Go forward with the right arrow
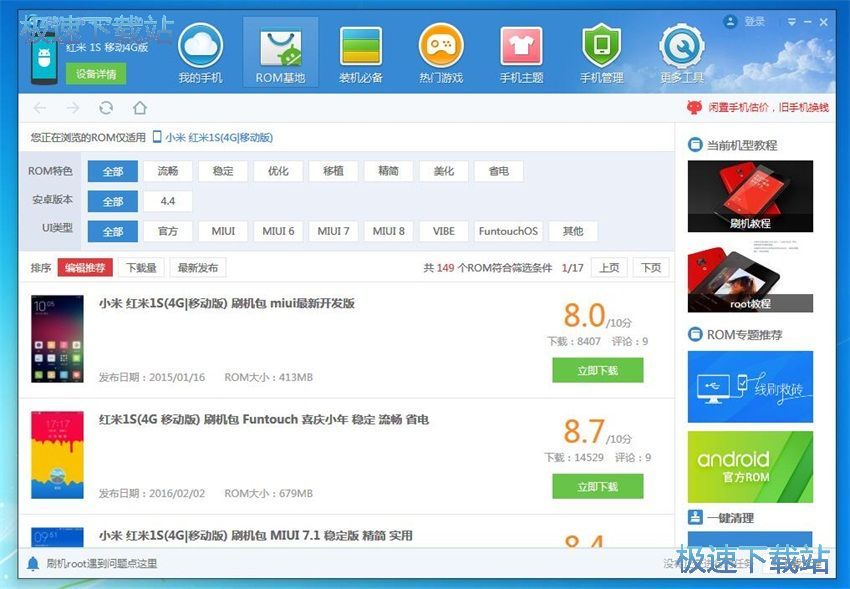850x589 pixels. point(73,108)
